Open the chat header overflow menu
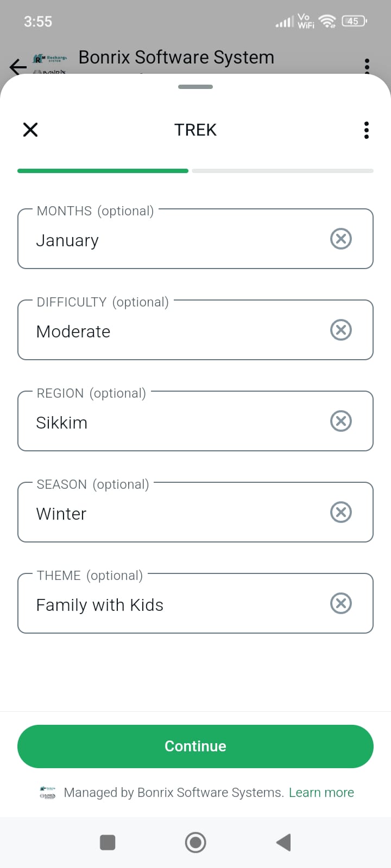Image resolution: width=391 pixels, height=868 pixels. [x=367, y=66]
